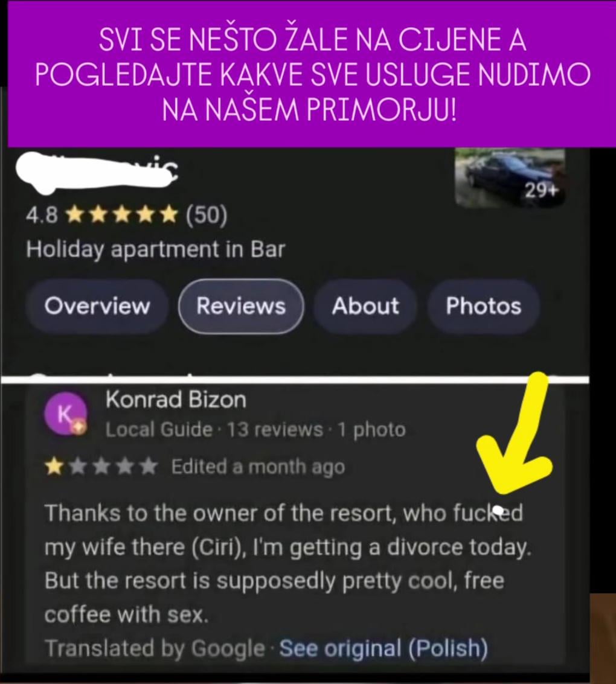The width and height of the screenshot is (616, 684).
Task: Click Konrad Bizon's purple K avatar
Action: (65, 414)
